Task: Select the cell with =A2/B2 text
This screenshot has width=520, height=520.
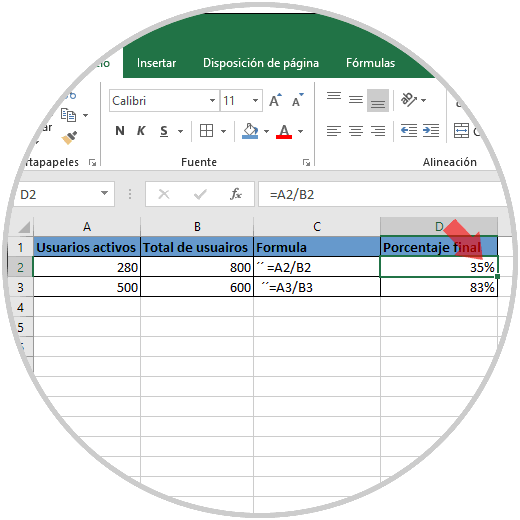Action: [x=317, y=267]
